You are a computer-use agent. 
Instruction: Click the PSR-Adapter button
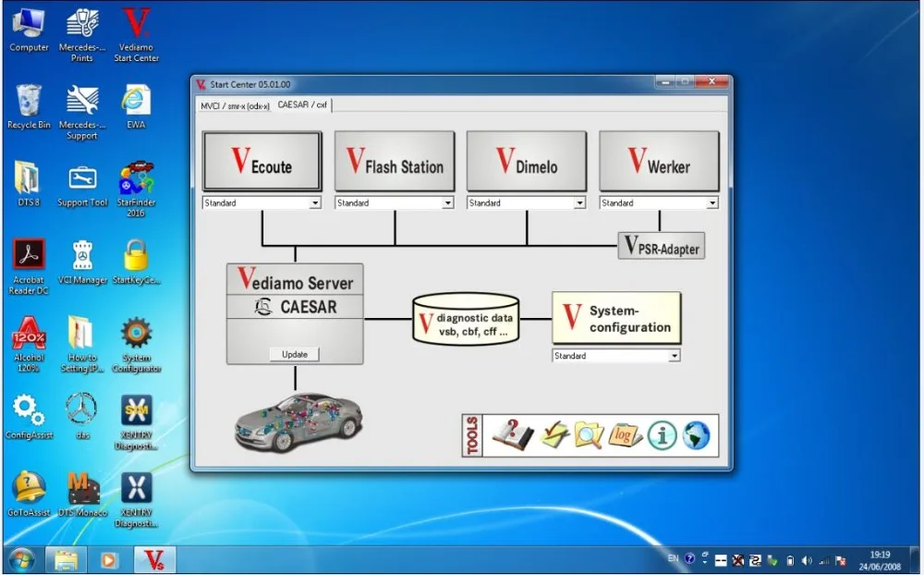pyautogui.click(x=662, y=246)
